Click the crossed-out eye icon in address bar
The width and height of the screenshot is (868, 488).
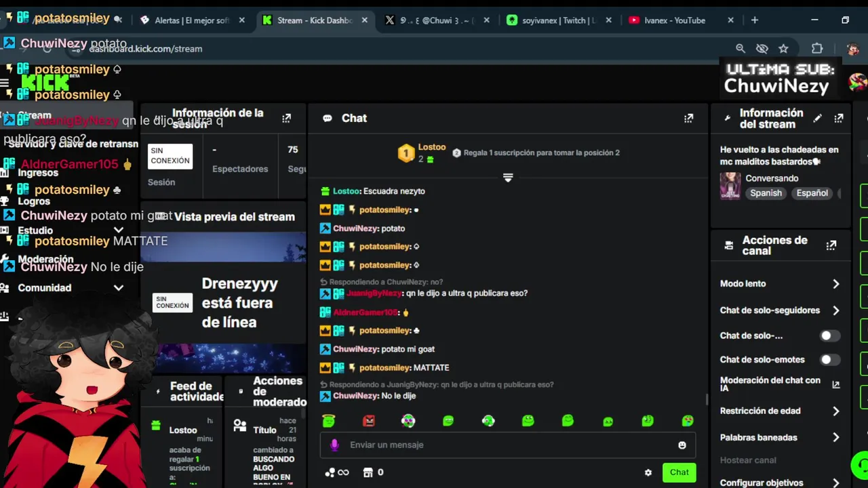pos(762,48)
